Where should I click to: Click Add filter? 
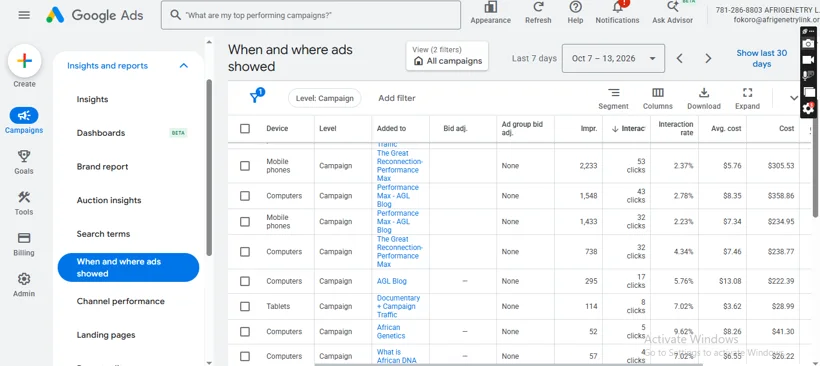[397, 98]
